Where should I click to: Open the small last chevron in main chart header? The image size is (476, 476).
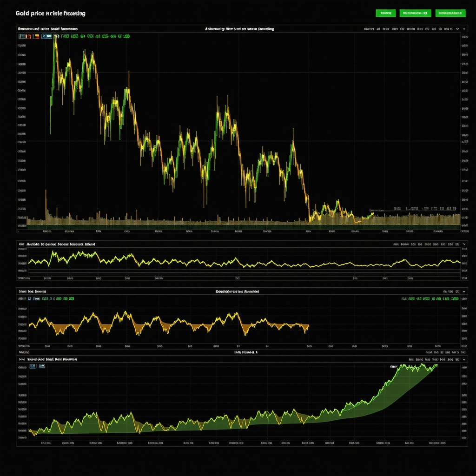[x=464, y=29]
